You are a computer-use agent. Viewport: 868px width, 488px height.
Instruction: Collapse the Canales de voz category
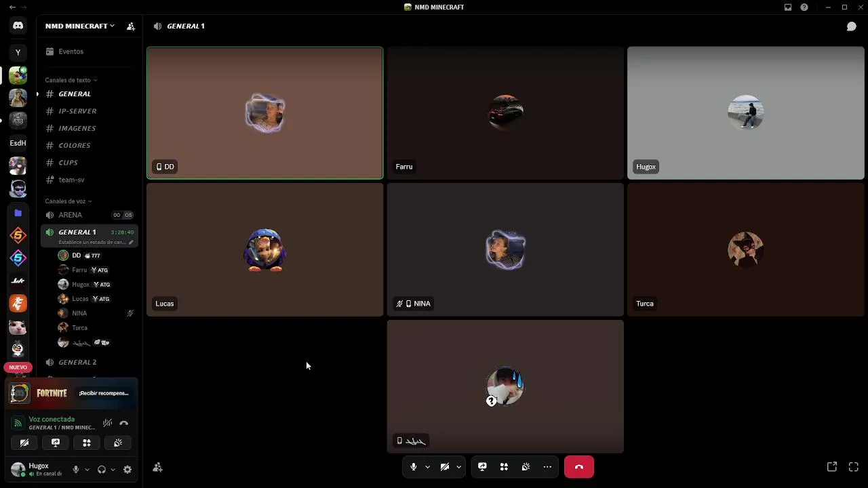[68, 201]
